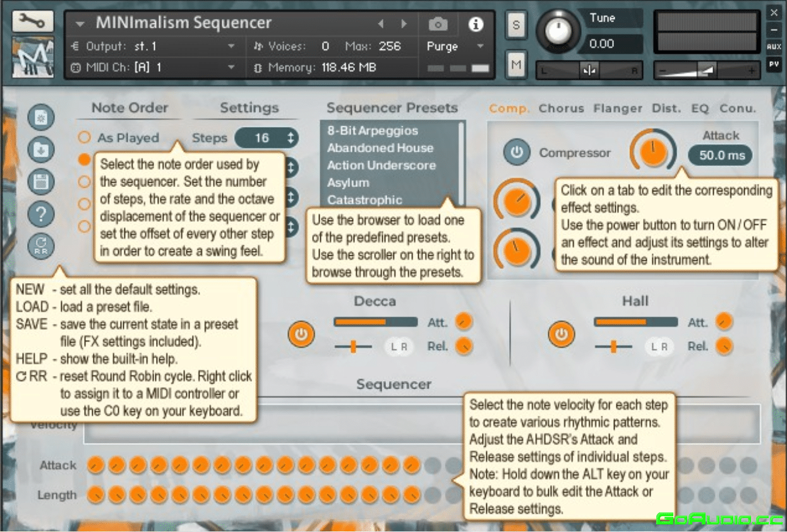The height and width of the screenshot is (532, 787).
Task: Show built-in help with question mark icon
Action: pyautogui.click(x=41, y=214)
